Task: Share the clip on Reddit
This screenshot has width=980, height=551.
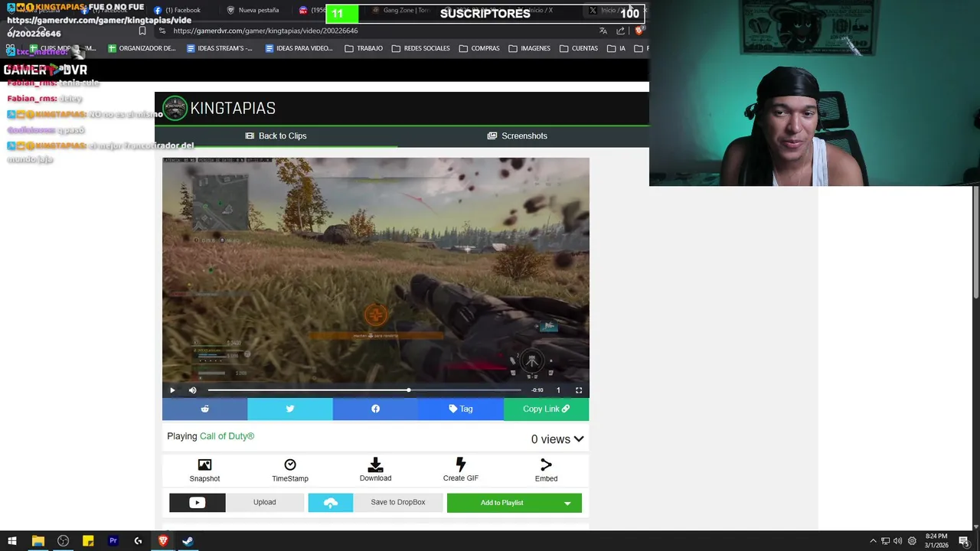Action: click(x=204, y=409)
